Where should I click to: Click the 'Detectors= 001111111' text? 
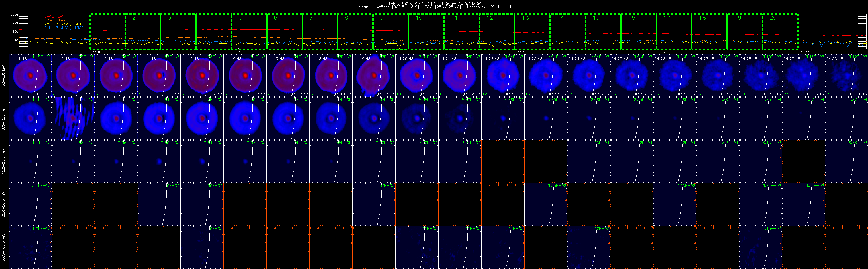tap(489, 7)
